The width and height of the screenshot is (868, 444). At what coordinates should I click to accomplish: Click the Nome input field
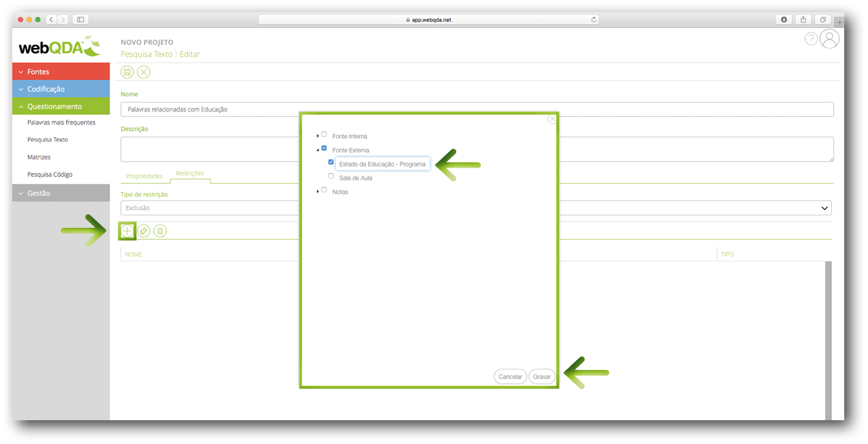477,109
